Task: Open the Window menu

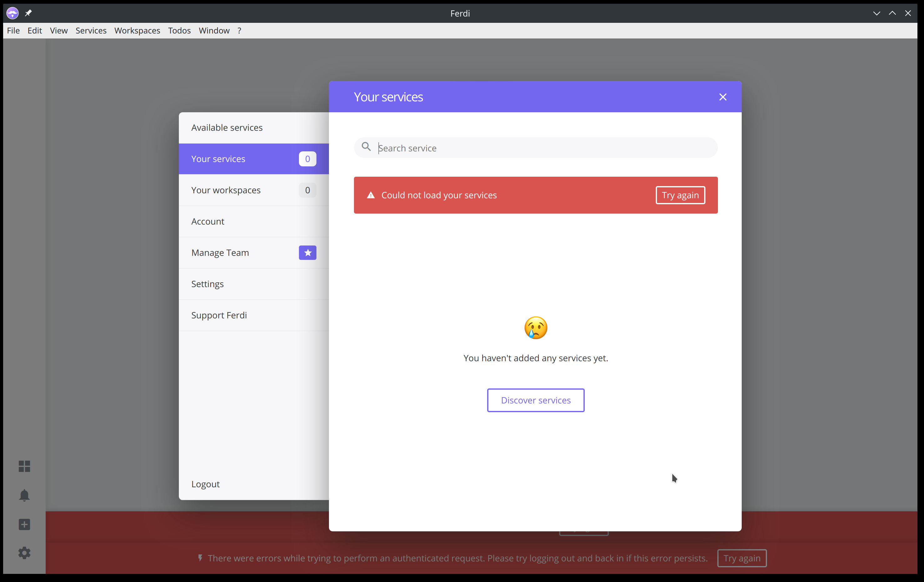Action: point(214,31)
